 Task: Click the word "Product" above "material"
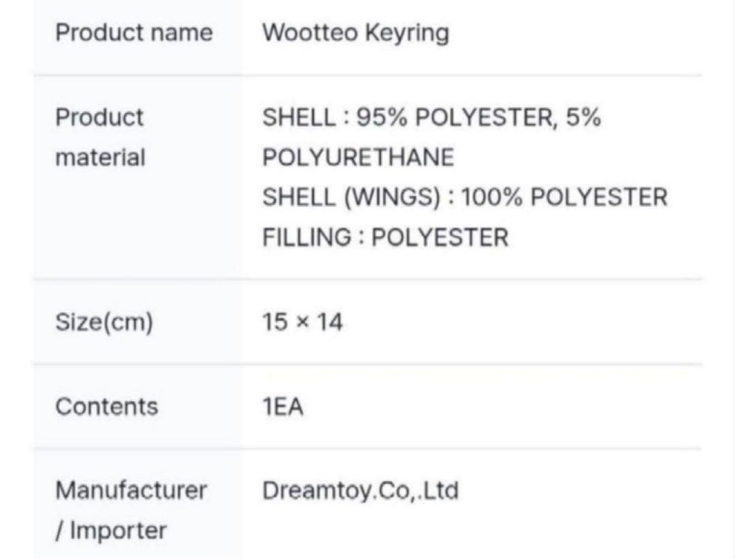(99, 118)
